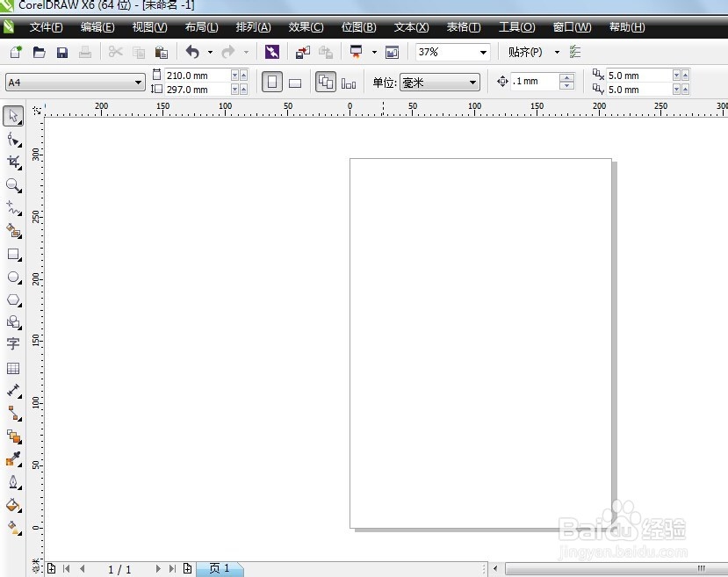Open the 位图(B) menu
Viewport: 728px width, 577px height.
pos(359,27)
